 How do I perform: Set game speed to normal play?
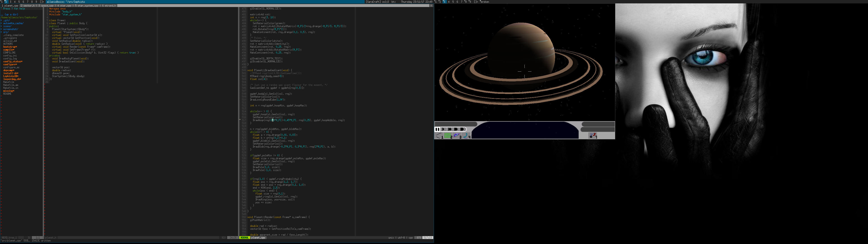pos(443,129)
